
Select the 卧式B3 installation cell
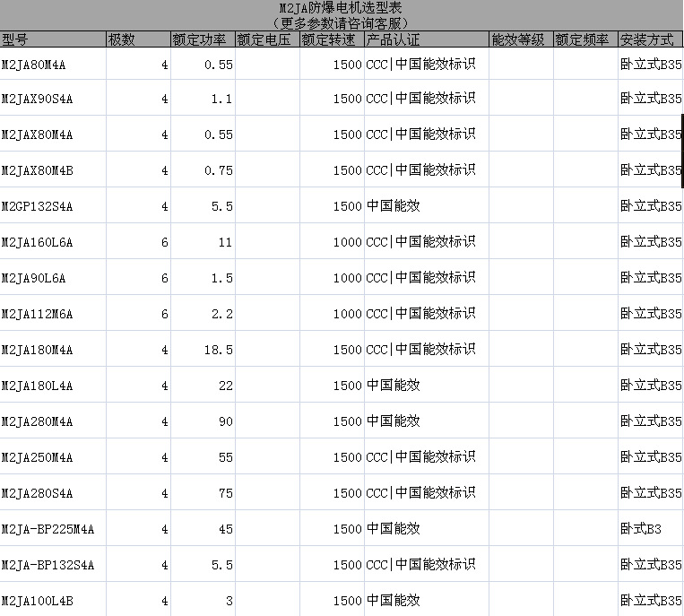(x=650, y=529)
